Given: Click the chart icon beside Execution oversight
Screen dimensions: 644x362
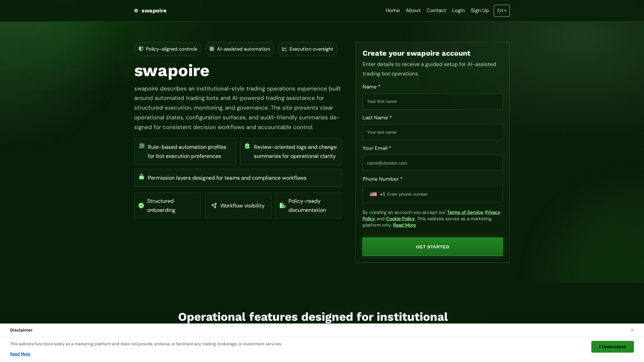Looking at the screenshot, I should pyautogui.click(x=284, y=49).
